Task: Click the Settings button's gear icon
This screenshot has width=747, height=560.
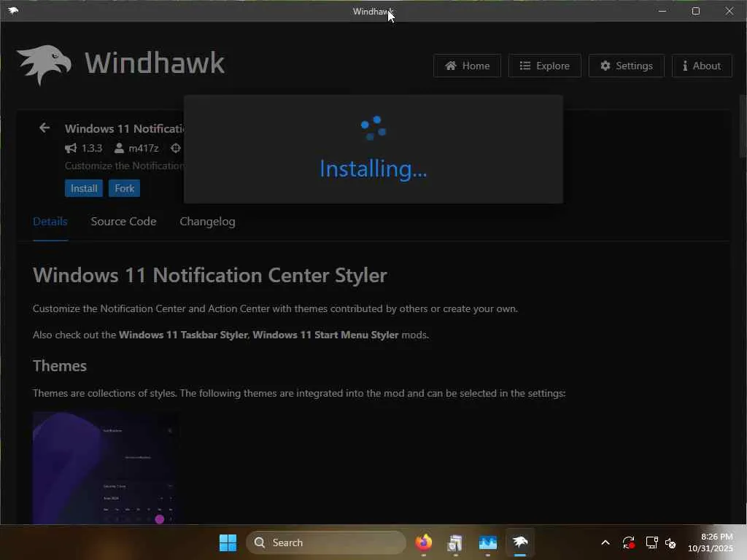Action: click(x=605, y=66)
